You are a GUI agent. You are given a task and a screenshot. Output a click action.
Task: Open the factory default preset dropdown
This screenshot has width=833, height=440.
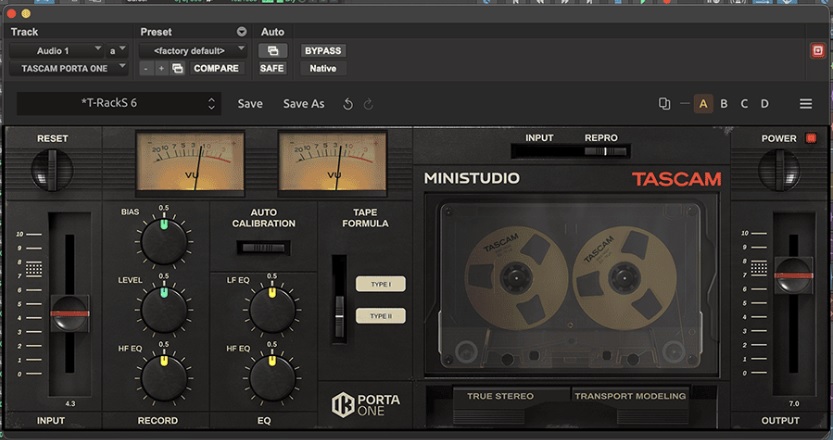(x=193, y=50)
